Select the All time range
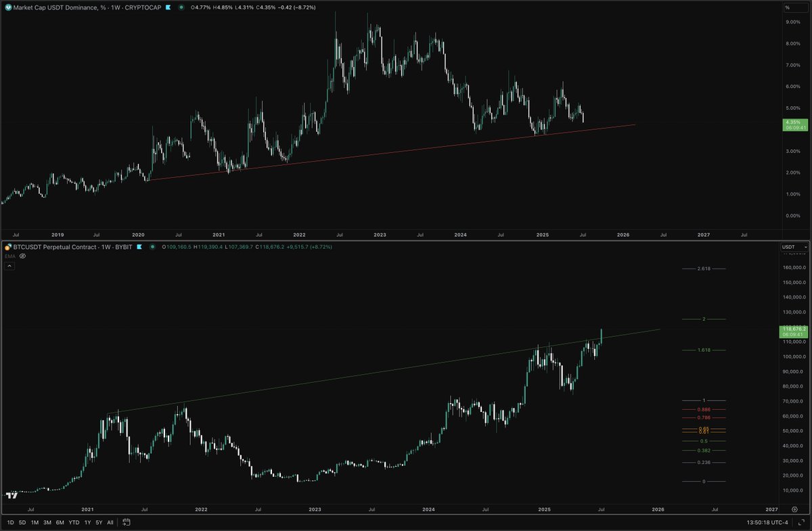Viewport: 812px width, 531px height. 110,522
